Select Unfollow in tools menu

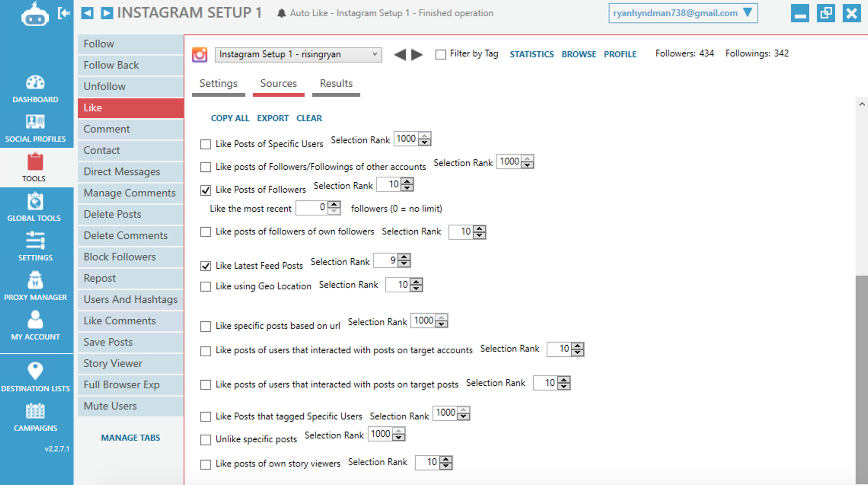point(131,86)
